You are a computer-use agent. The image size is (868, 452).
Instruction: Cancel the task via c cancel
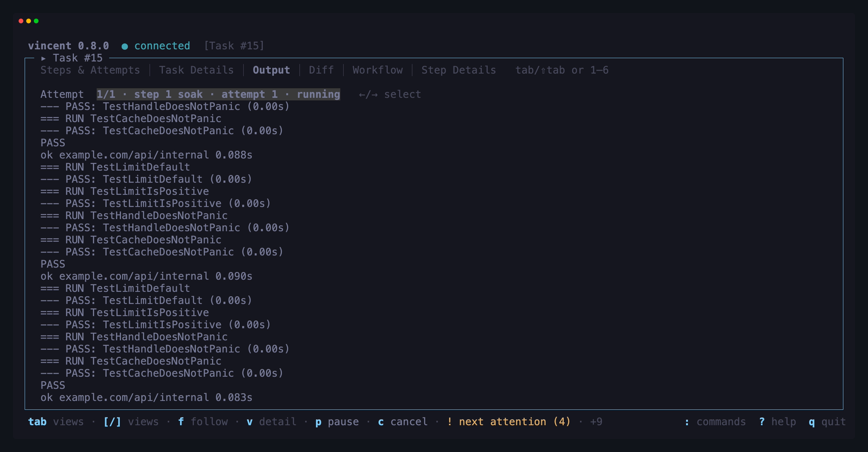click(x=403, y=422)
